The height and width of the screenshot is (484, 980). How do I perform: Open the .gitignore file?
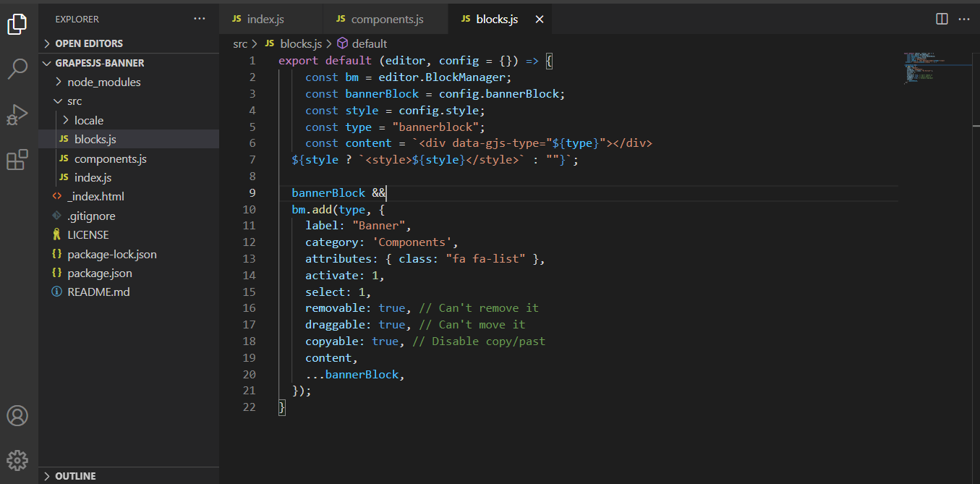129,216
